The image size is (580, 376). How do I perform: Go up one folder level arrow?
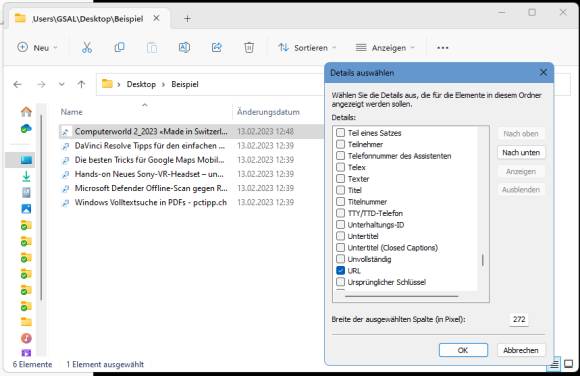coord(81,84)
